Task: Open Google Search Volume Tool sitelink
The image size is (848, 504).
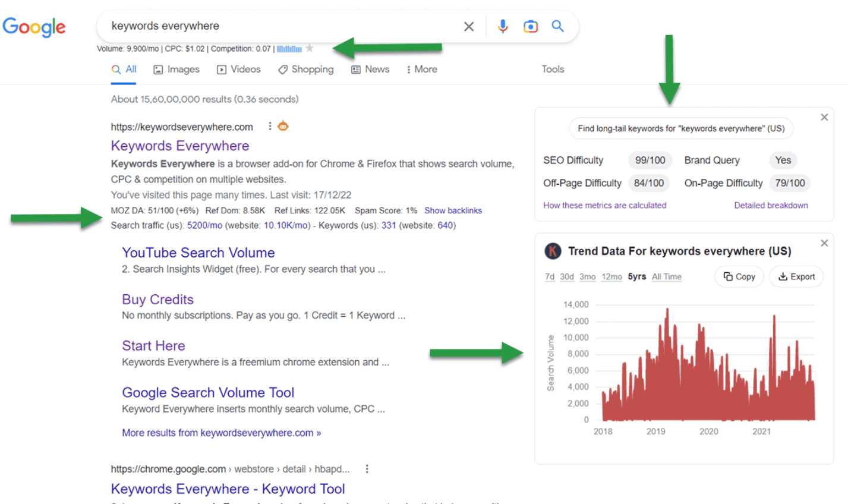Action: point(208,392)
